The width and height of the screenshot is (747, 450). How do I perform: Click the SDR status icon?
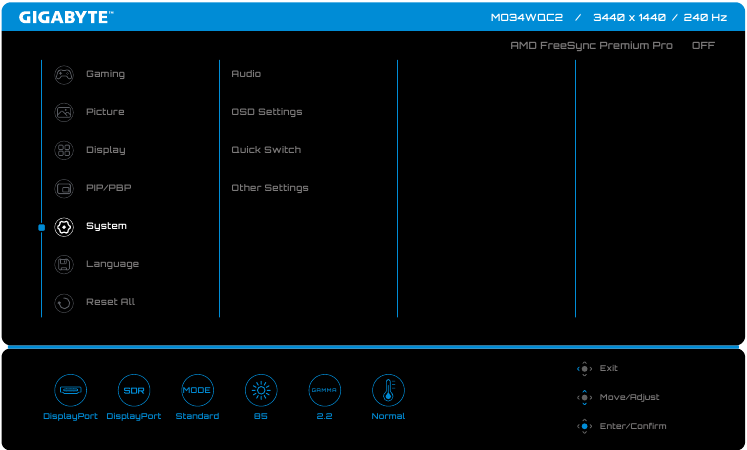(x=133, y=390)
